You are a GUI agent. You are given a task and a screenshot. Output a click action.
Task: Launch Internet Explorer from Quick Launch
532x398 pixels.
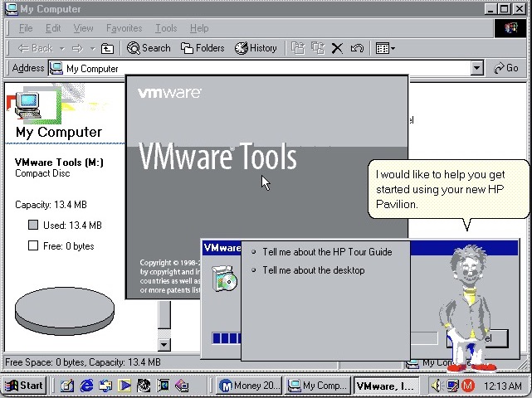click(x=87, y=386)
